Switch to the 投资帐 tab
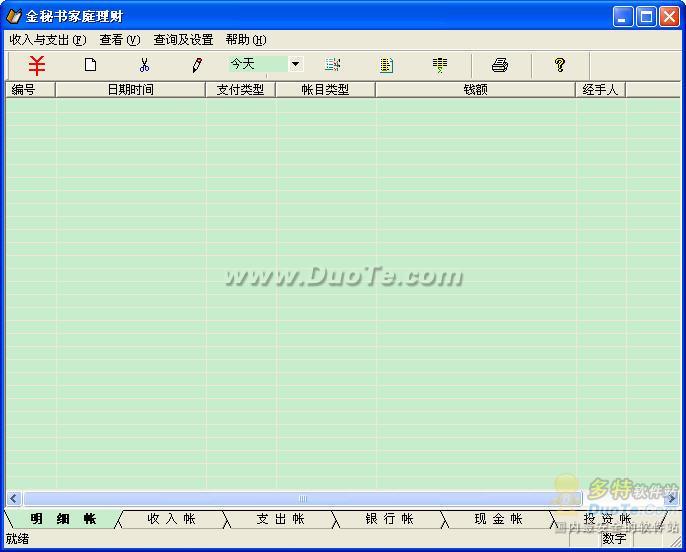 tap(608, 519)
